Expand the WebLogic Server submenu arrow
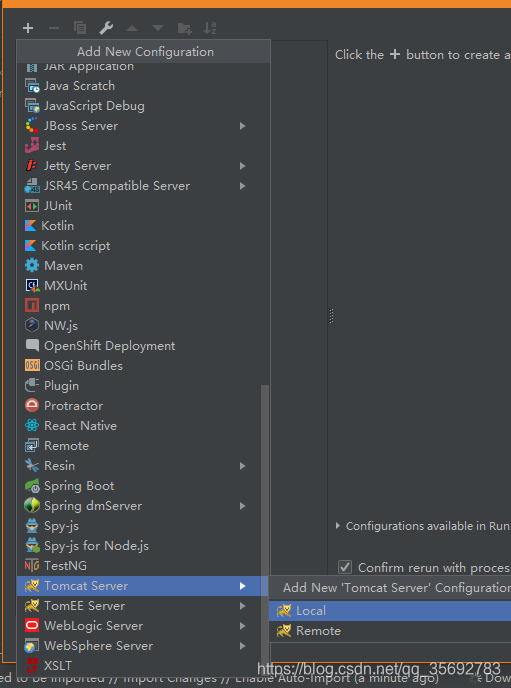 point(242,626)
